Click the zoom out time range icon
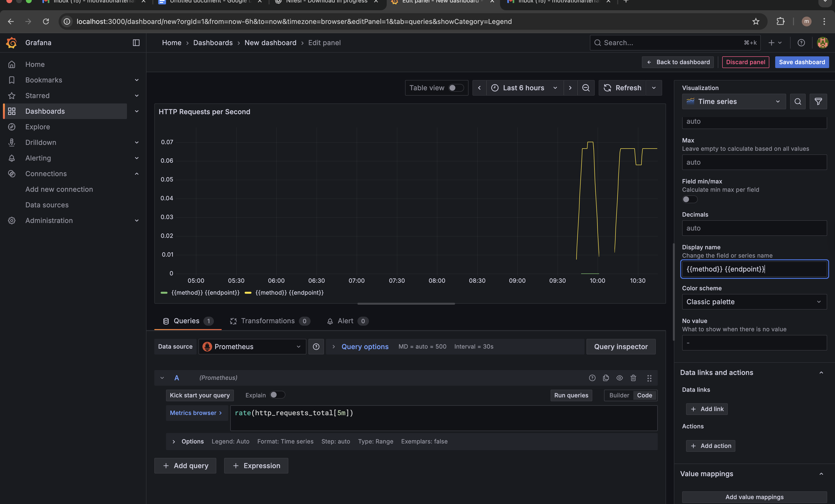 click(x=585, y=88)
